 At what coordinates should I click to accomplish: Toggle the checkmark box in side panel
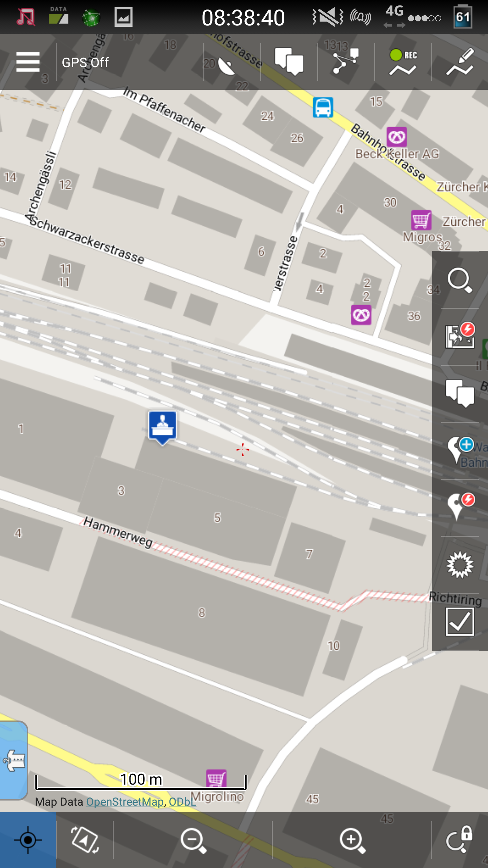click(x=460, y=622)
